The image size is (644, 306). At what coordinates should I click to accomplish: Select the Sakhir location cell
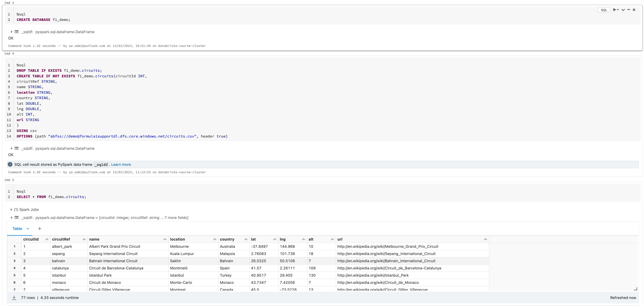pyautogui.click(x=193, y=261)
